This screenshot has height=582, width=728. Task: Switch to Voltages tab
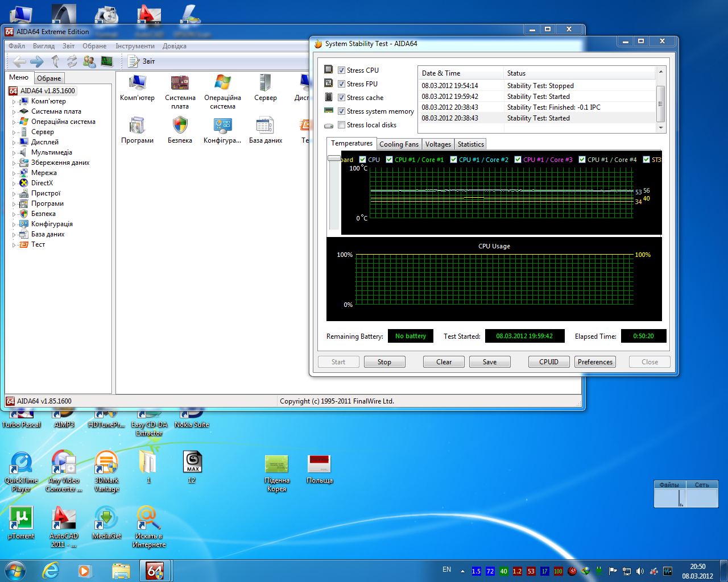point(438,144)
